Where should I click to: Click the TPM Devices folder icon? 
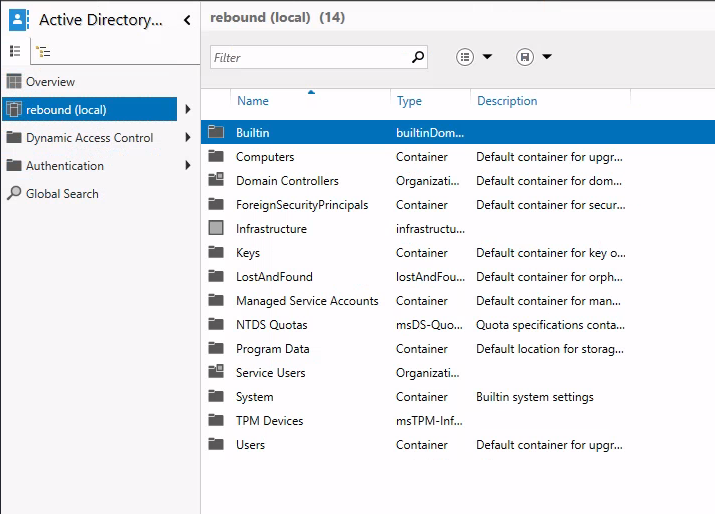(x=216, y=420)
